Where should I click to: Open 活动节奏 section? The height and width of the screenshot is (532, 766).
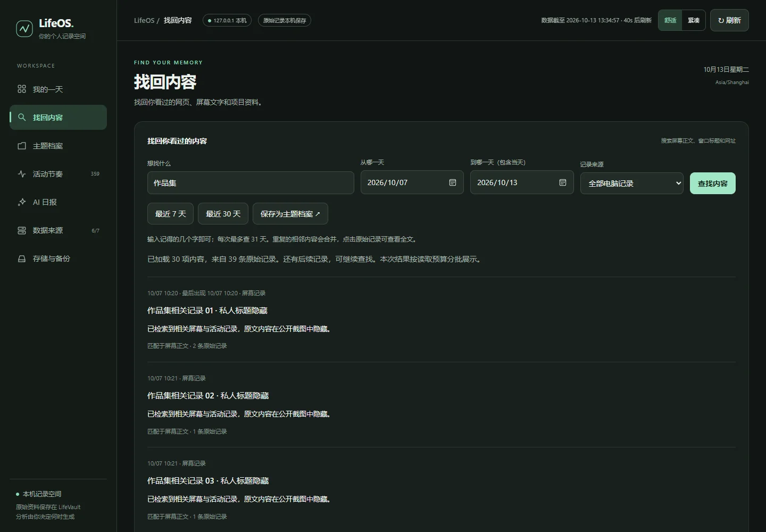point(58,173)
